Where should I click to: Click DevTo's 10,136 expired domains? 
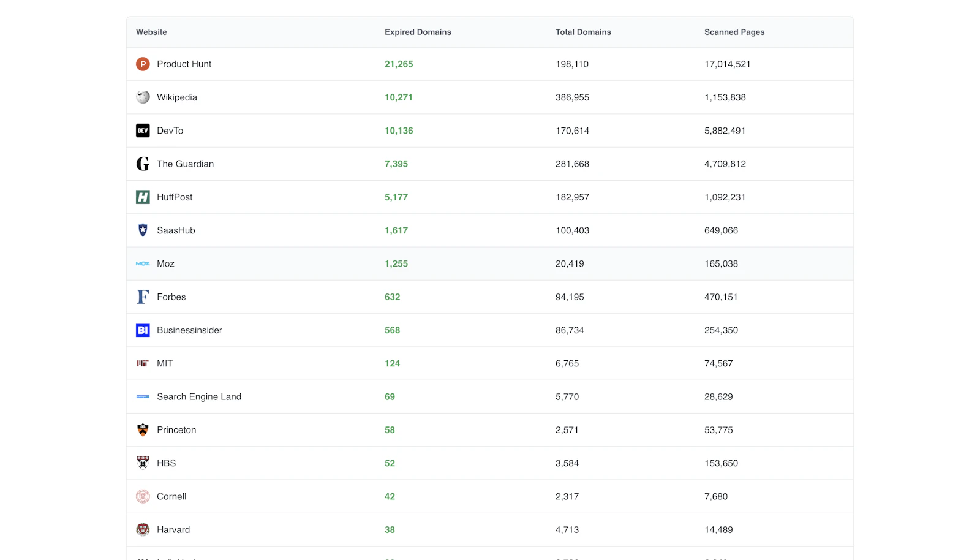point(399,131)
